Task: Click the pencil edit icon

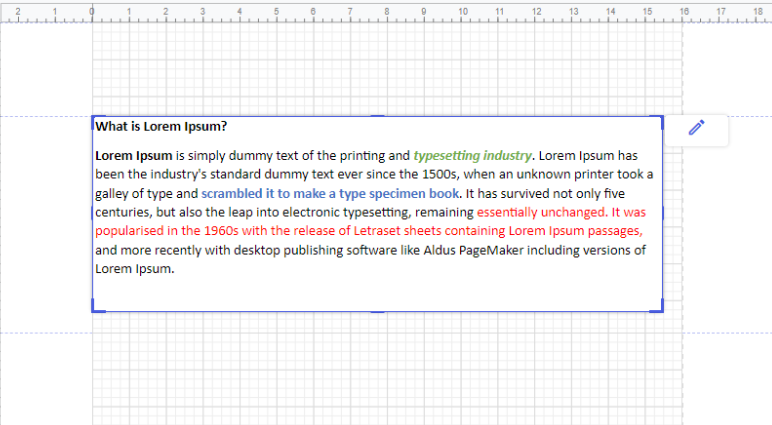Action: pos(696,128)
